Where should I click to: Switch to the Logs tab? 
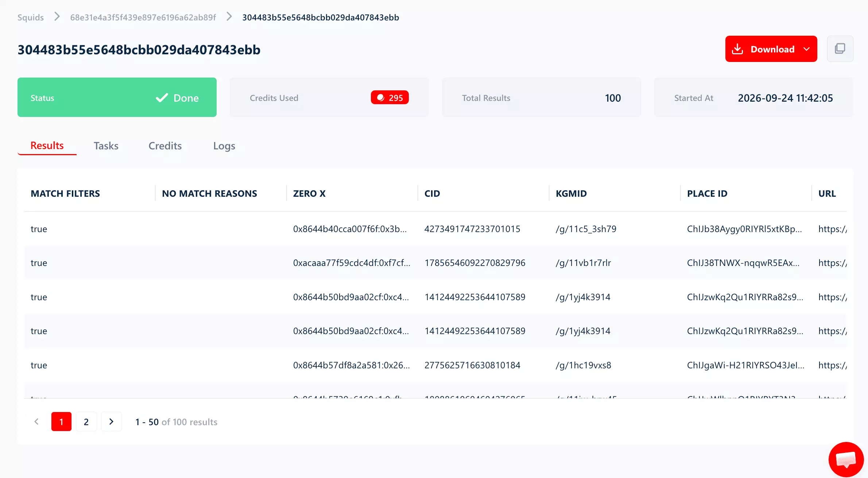pos(224,146)
